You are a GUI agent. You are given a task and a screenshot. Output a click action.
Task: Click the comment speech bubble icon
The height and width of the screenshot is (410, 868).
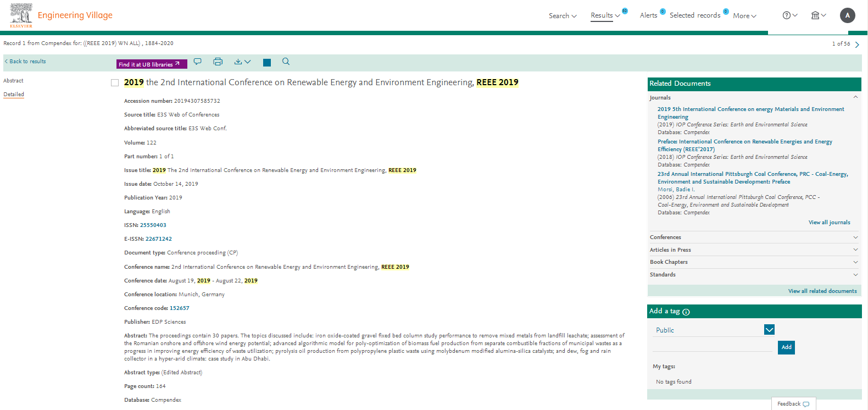pos(198,62)
